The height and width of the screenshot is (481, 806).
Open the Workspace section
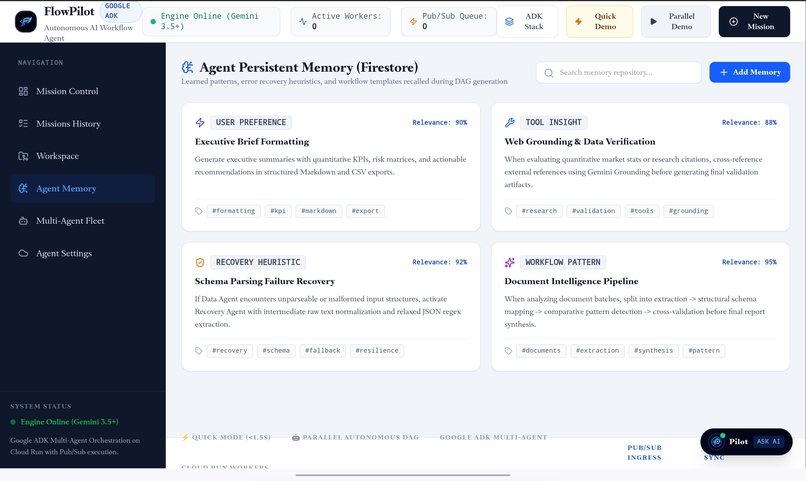pyautogui.click(x=82, y=156)
